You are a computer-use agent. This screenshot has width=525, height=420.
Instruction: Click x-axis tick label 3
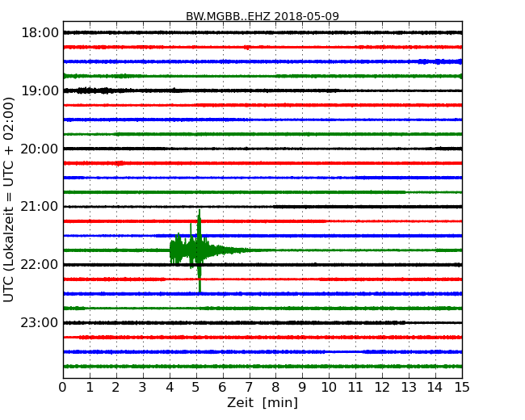143,388
